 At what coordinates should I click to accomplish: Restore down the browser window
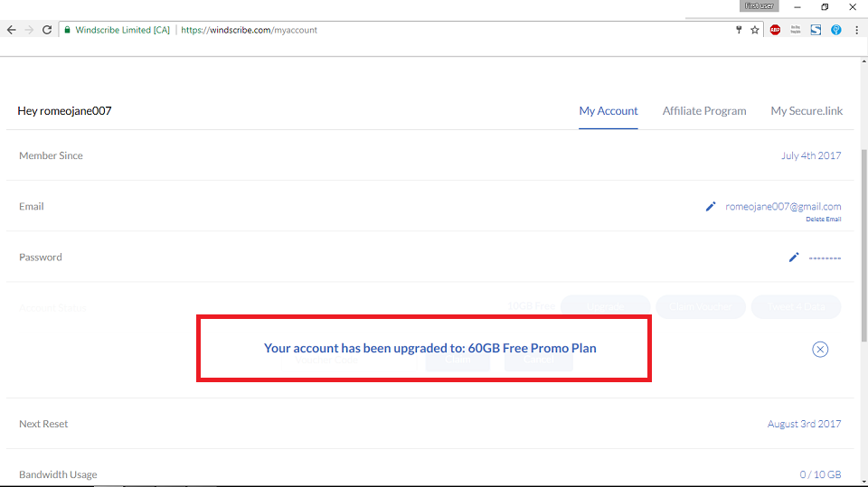pos(825,7)
